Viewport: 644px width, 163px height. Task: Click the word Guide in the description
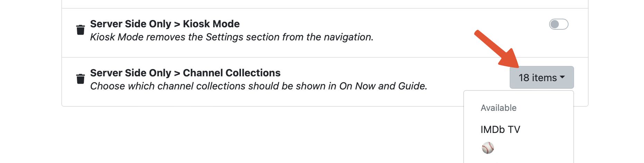(x=412, y=86)
